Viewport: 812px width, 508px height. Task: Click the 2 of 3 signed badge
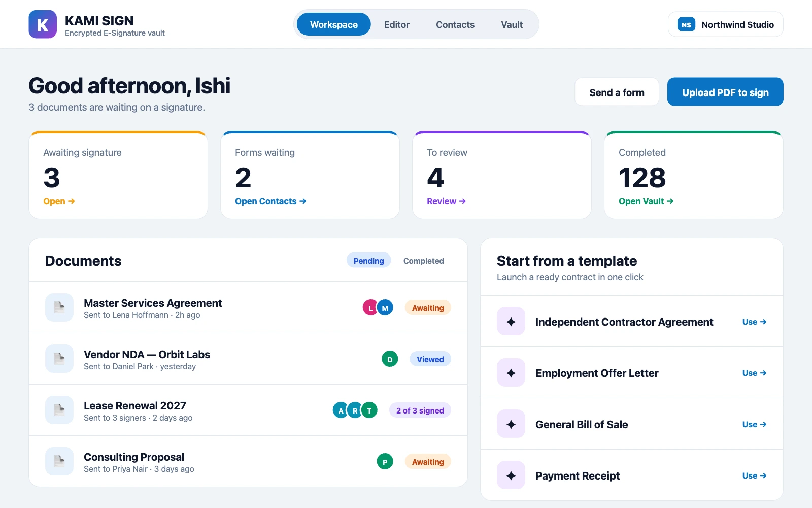pyautogui.click(x=420, y=410)
